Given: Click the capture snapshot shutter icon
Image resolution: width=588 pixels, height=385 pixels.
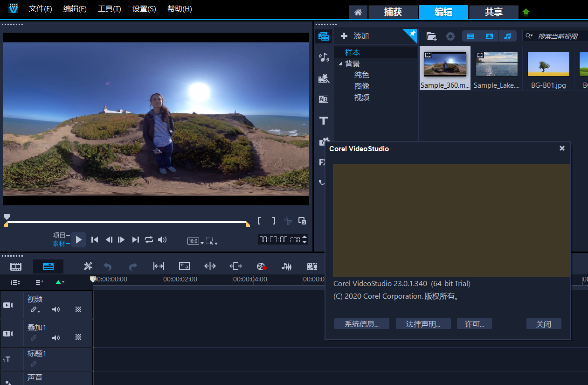Looking at the screenshot, I should pyautogui.click(x=450, y=36).
